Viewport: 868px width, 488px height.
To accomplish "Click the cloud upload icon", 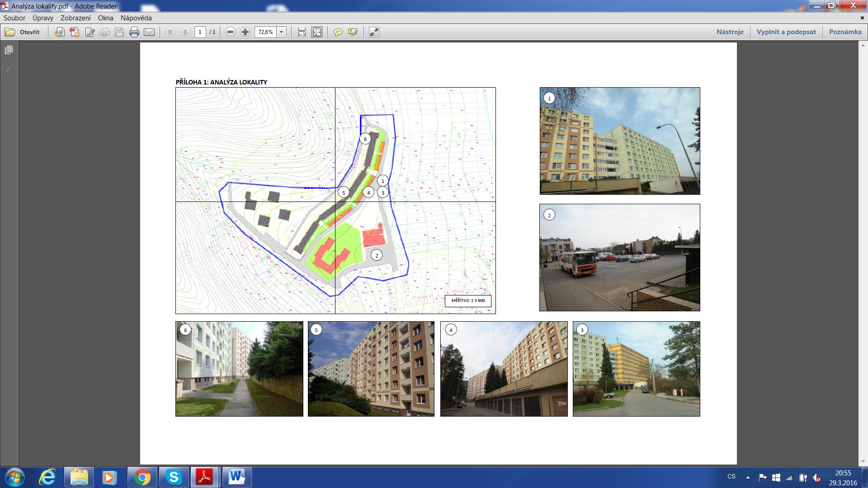I will [x=104, y=32].
